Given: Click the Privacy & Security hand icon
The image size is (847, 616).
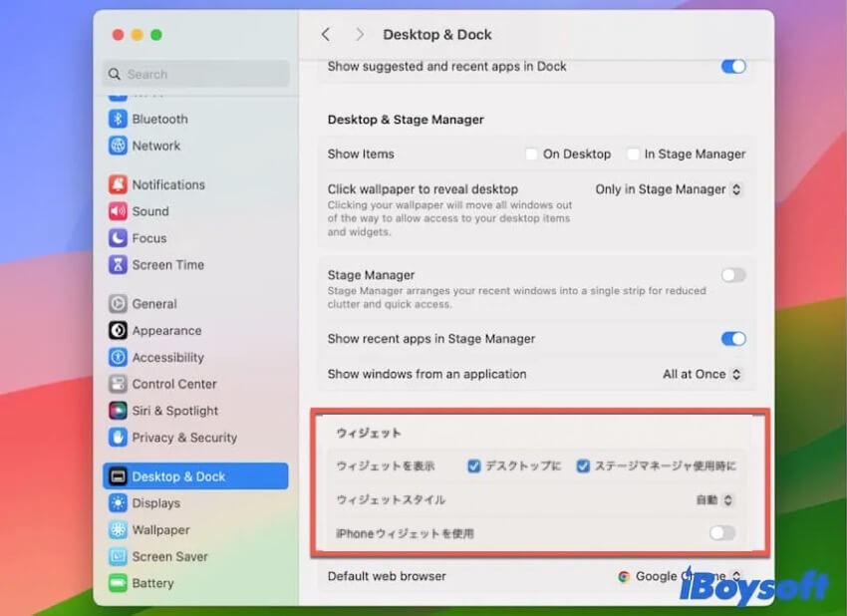Looking at the screenshot, I should pyautogui.click(x=118, y=438).
